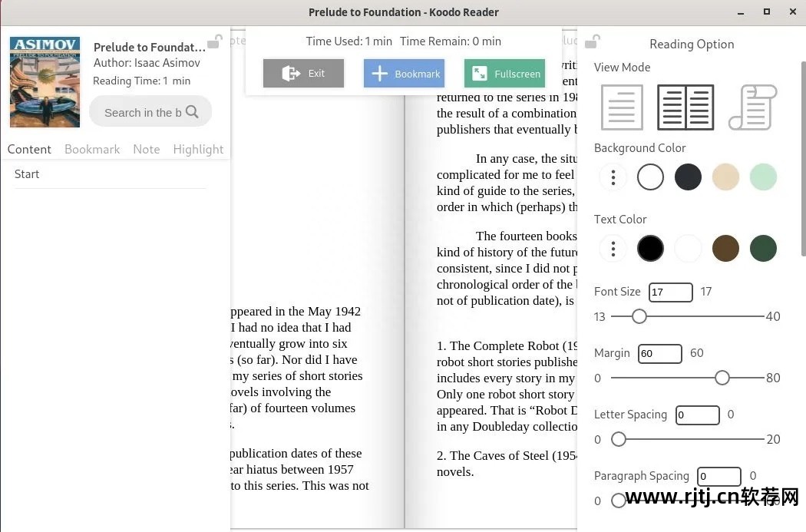
Task: Click the Font Size input box
Action: click(x=671, y=292)
